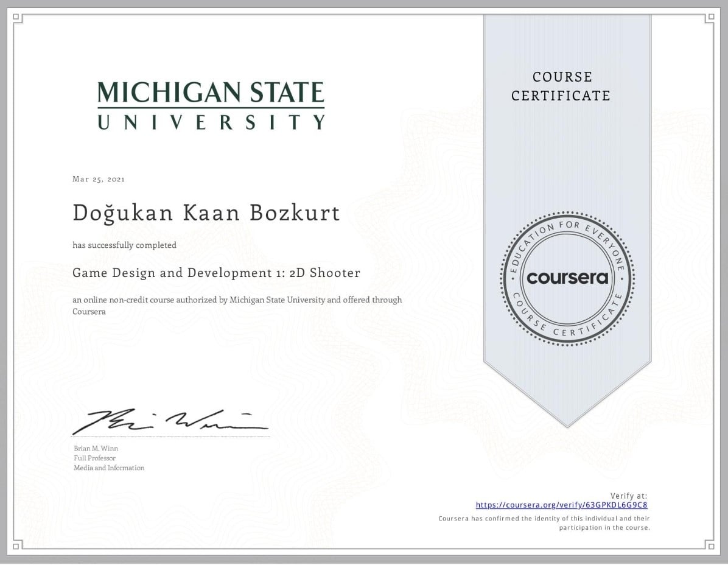
Task: Select the name Doğukan Kaan Bozkurt
Action: pos(206,212)
